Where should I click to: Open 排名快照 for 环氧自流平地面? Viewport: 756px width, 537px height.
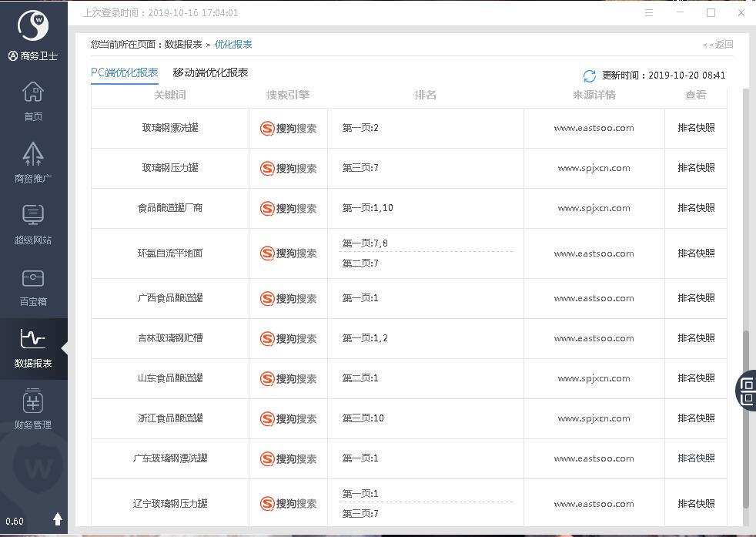696,253
